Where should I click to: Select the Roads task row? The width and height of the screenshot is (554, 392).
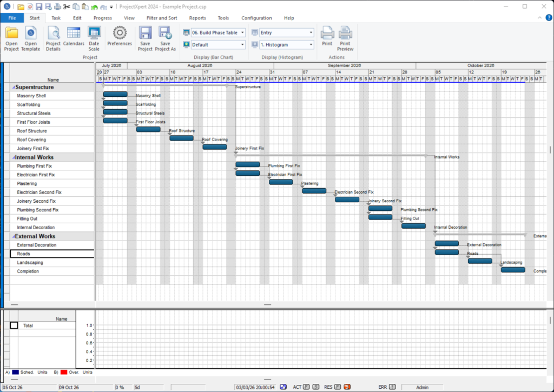tap(52, 254)
